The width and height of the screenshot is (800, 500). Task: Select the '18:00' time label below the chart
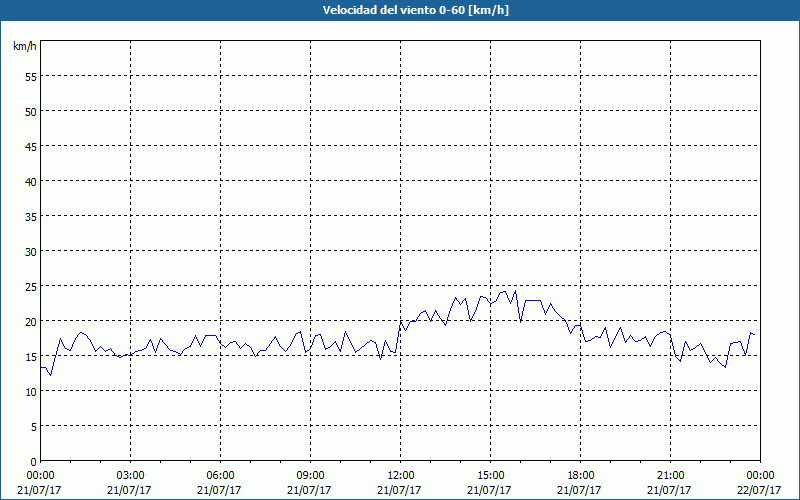(581, 476)
